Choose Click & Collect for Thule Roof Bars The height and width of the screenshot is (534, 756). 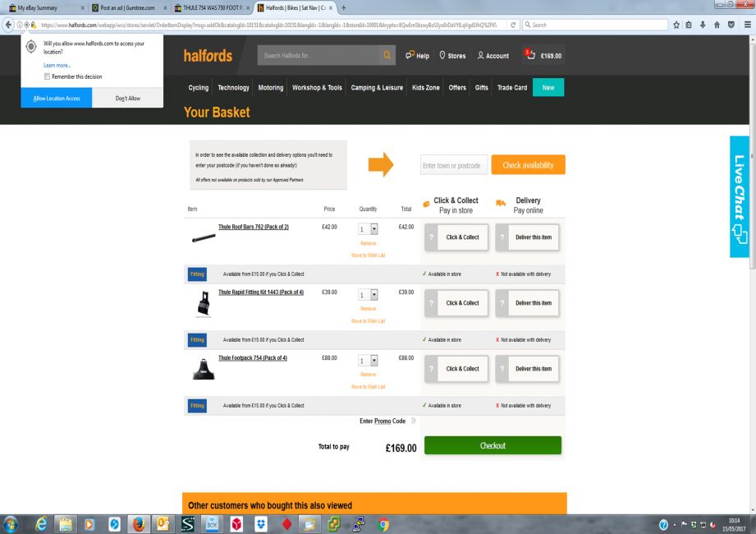tap(456, 237)
